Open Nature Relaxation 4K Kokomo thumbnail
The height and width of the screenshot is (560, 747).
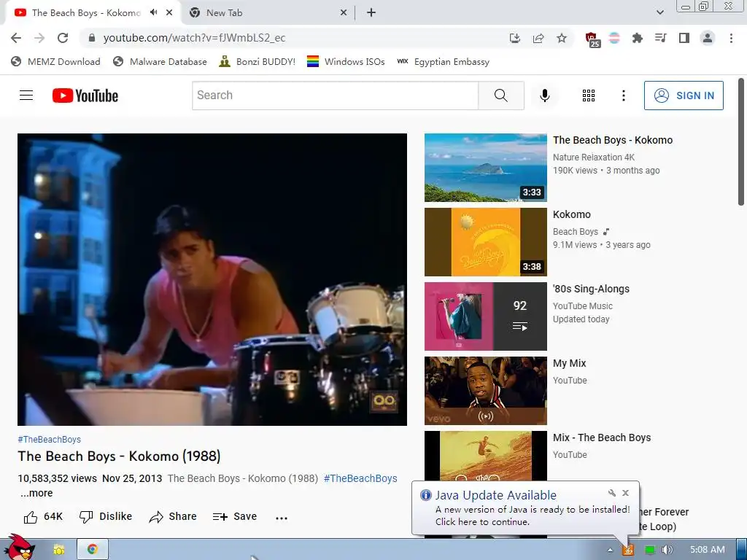pyautogui.click(x=485, y=168)
